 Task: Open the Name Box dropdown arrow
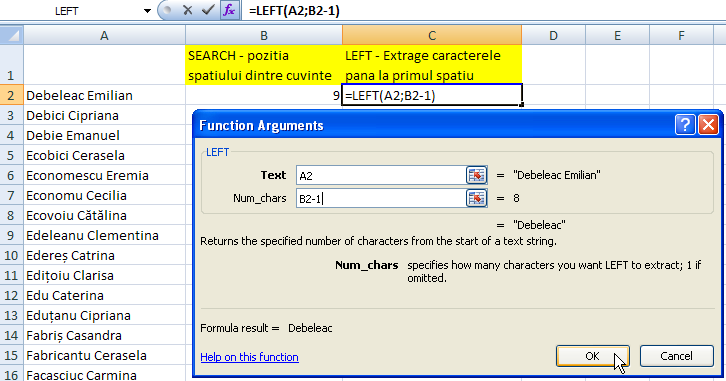(147, 11)
